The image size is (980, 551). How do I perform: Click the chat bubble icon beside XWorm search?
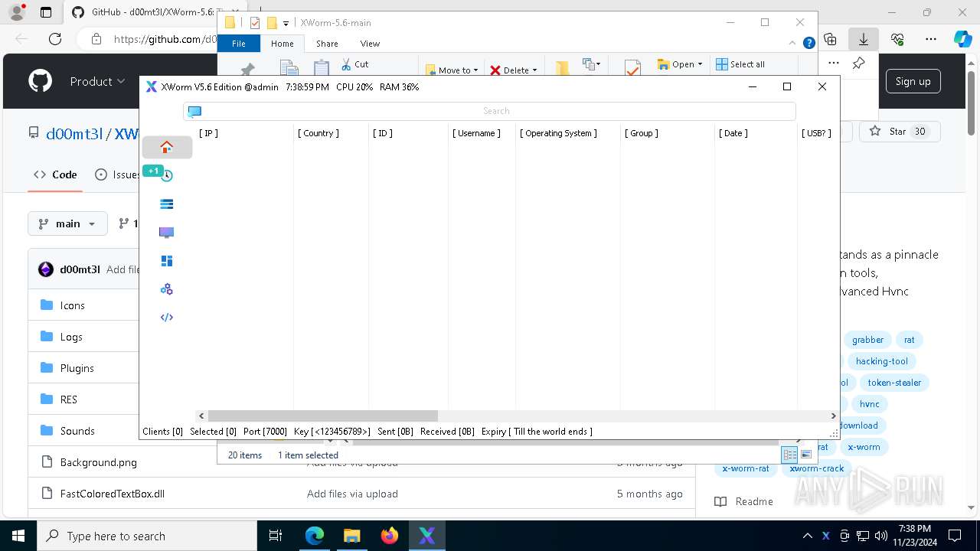(x=194, y=112)
